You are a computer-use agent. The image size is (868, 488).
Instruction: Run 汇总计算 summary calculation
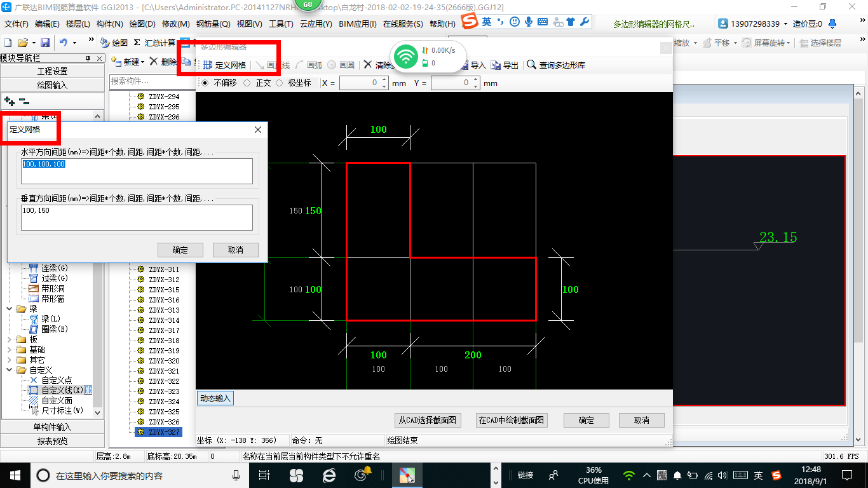pyautogui.click(x=155, y=43)
